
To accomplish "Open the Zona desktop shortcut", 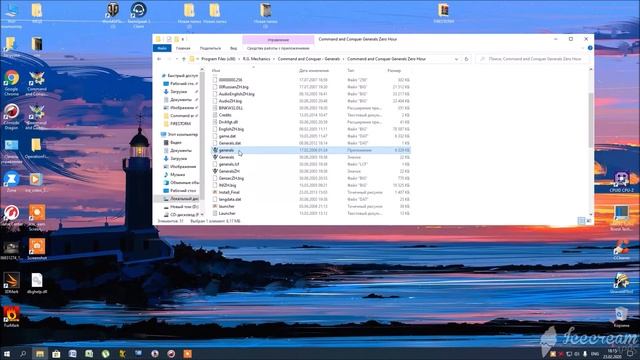I will coord(11,182).
